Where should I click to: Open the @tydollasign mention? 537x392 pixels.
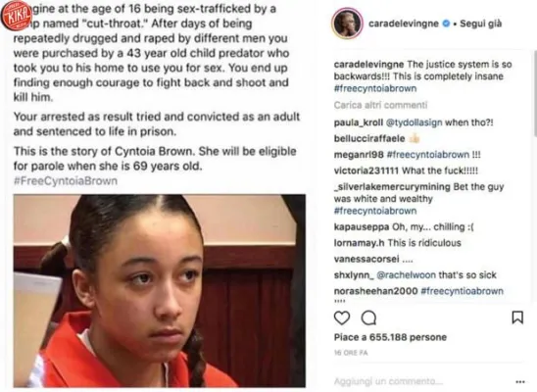tap(414, 122)
